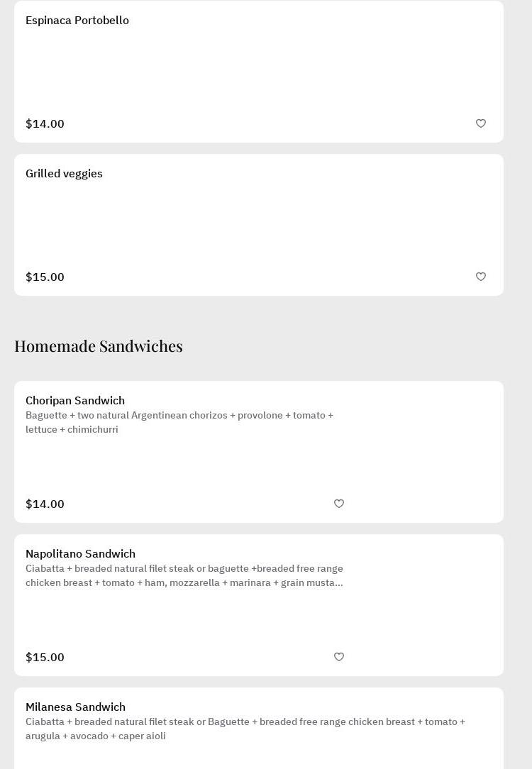532x769 pixels.
Task: Select the Grilled veggies item name
Action: tap(64, 174)
